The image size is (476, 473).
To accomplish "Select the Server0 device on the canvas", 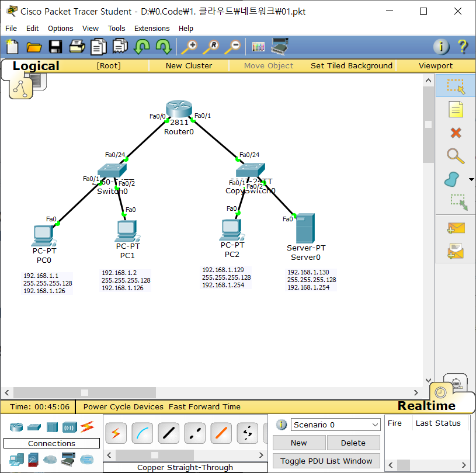I will click(x=305, y=228).
